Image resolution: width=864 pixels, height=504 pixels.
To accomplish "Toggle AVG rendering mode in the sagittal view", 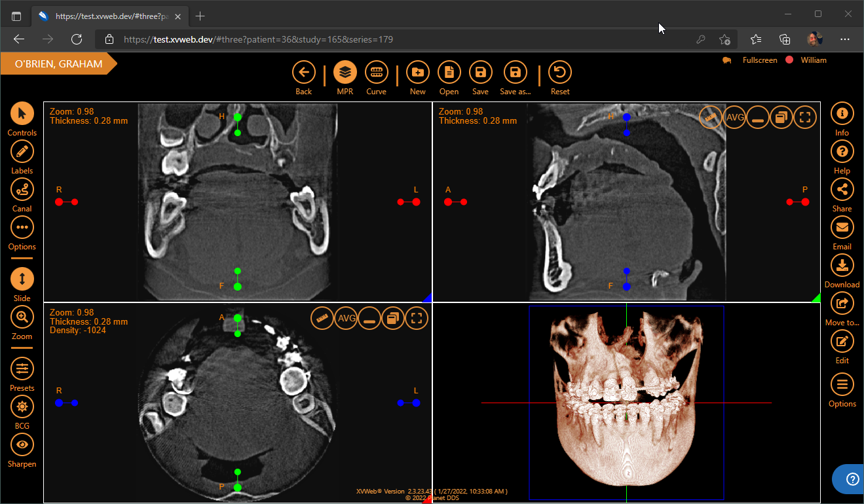I will pos(734,117).
